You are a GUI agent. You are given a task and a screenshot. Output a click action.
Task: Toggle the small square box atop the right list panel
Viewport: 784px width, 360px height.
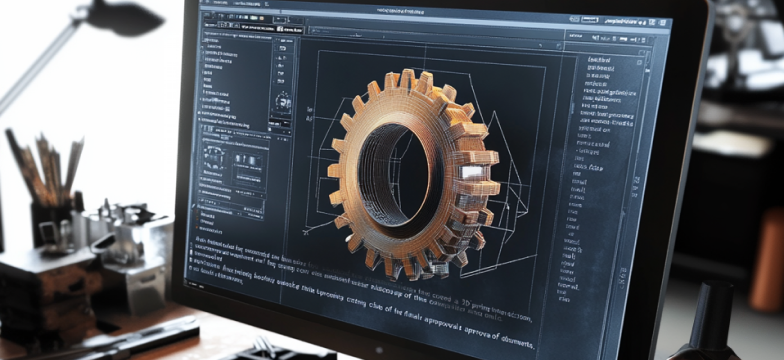point(639,62)
